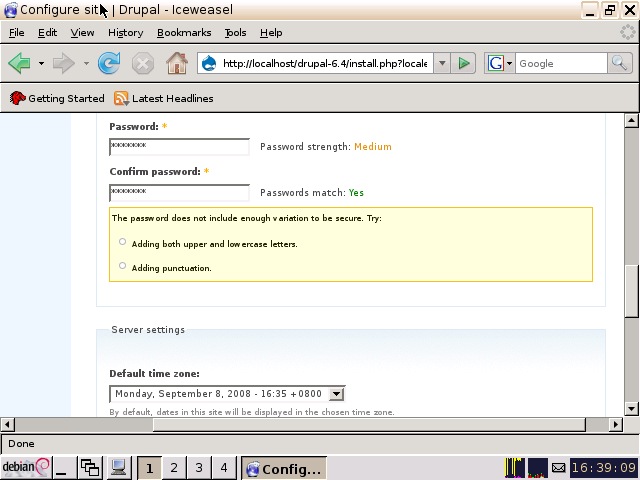This screenshot has height=480, width=640.
Task: Open the Edit menu
Action: pyautogui.click(x=47, y=33)
